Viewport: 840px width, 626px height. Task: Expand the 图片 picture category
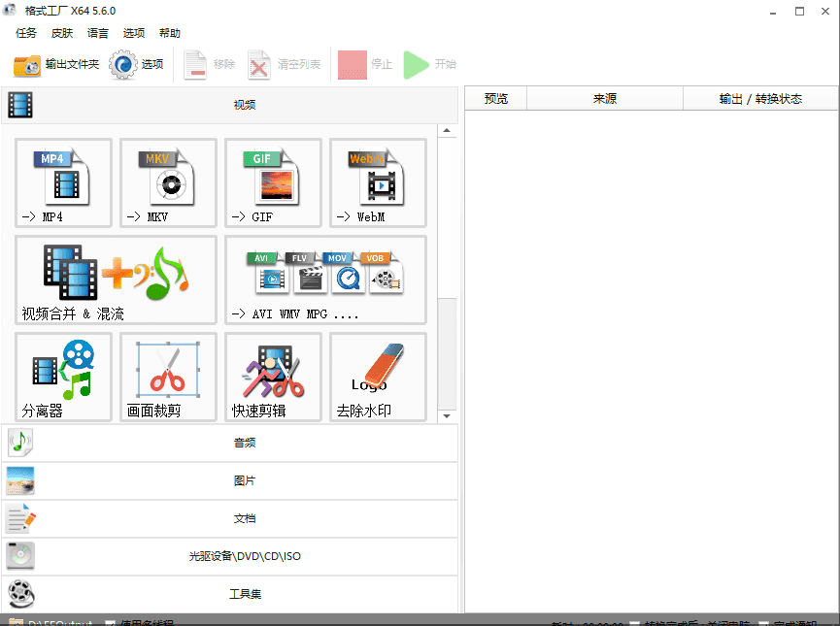244,480
